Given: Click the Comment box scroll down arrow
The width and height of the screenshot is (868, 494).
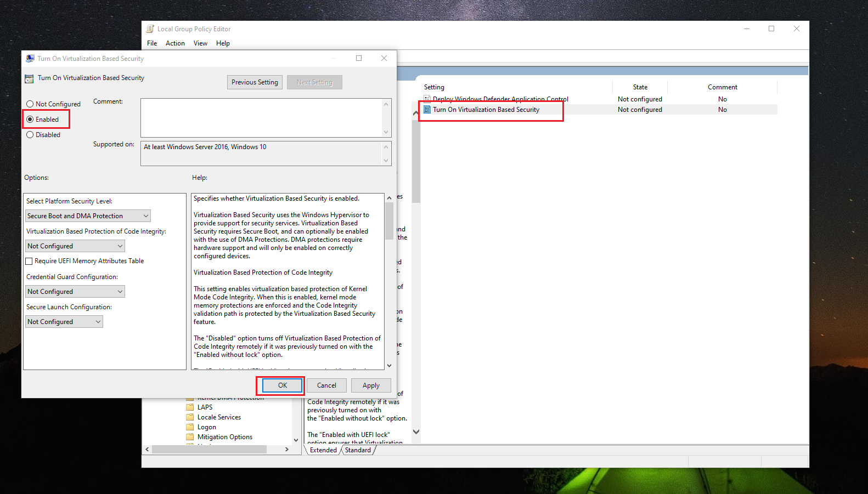Looking at the screenshot, I should tap(386, 132).
